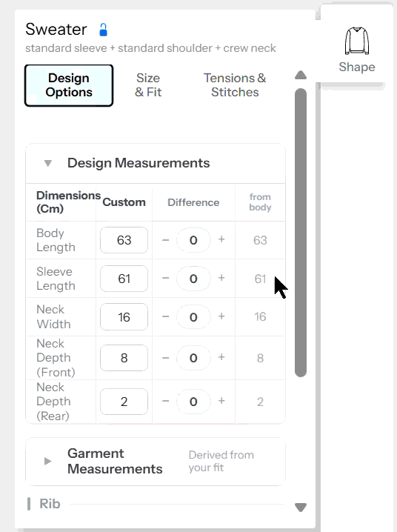Expand the Garment Measurements section
This screenshot has height=532, width=397.
tap(48, 461)
